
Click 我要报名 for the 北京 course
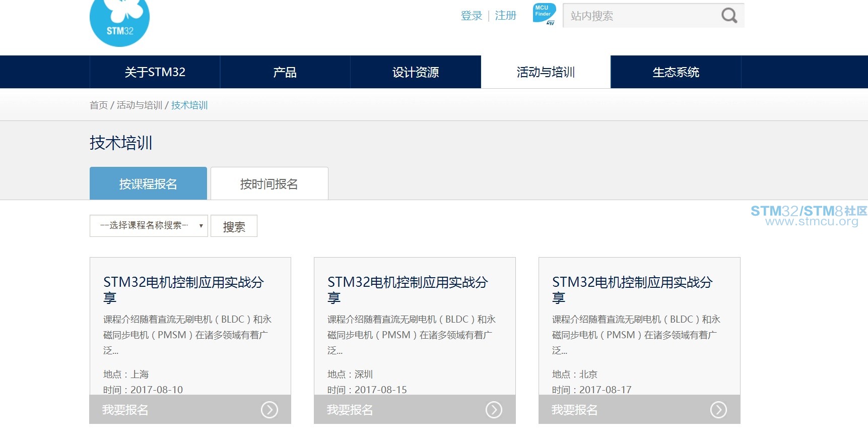[639, 409]
